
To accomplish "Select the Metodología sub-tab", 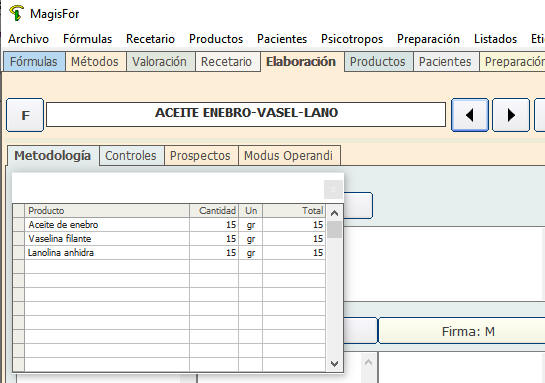I will 52,155.
